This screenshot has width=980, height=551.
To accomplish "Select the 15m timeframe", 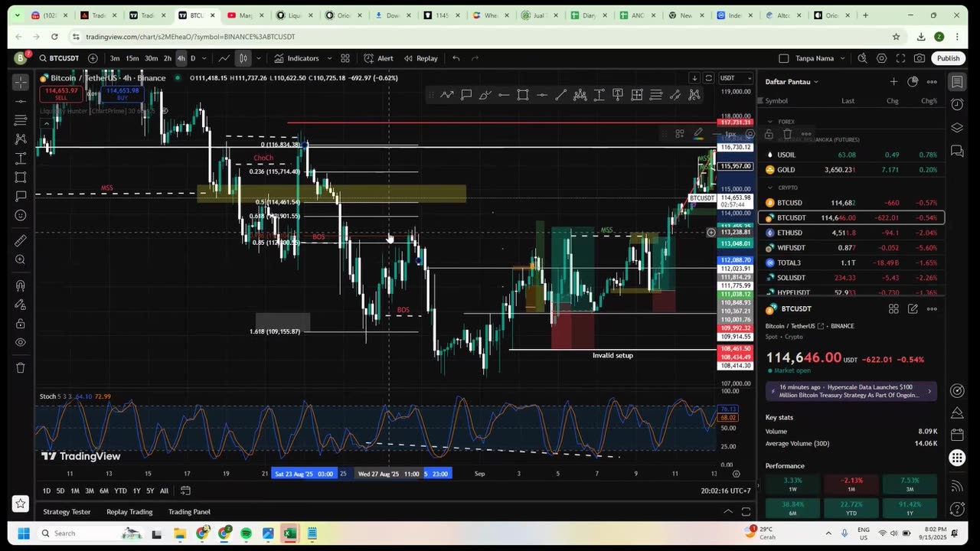I will click(x=132, y=58).
